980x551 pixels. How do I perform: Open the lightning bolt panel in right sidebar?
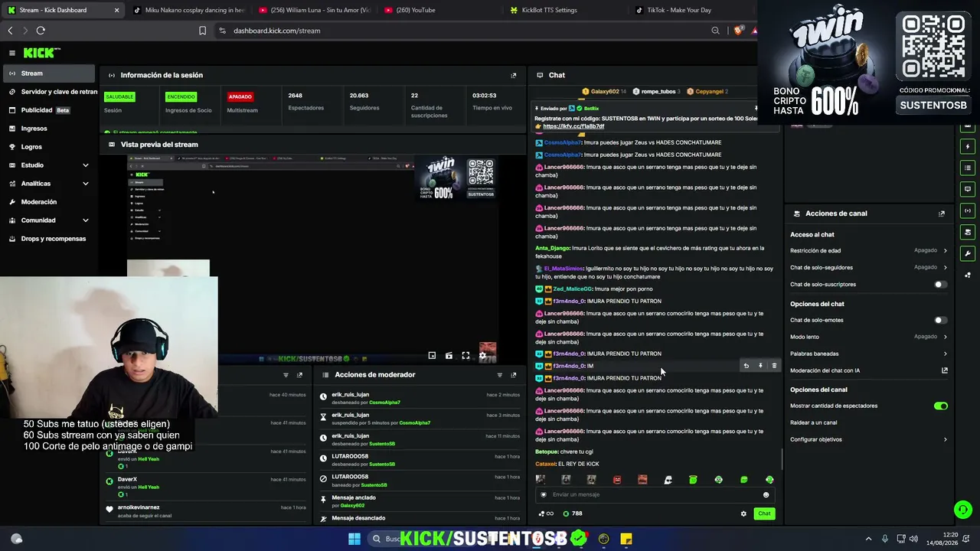click(x=969, y=146)
